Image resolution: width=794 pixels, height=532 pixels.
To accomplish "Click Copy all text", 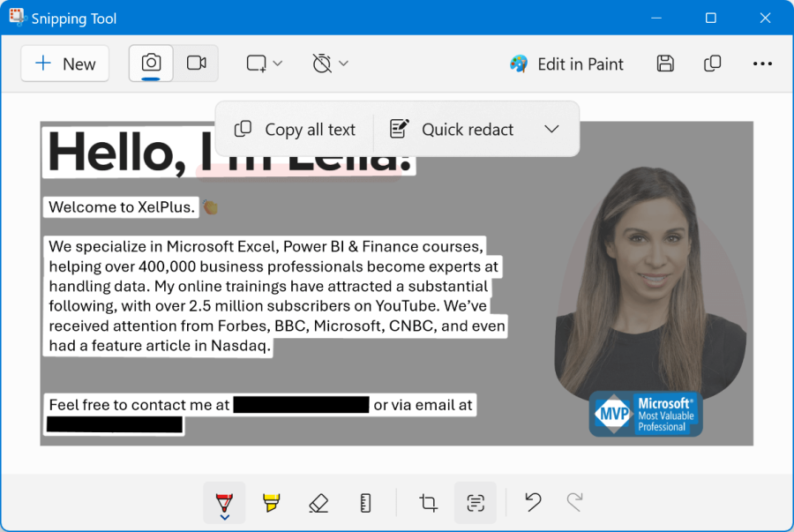I will (x=296, y=129).
